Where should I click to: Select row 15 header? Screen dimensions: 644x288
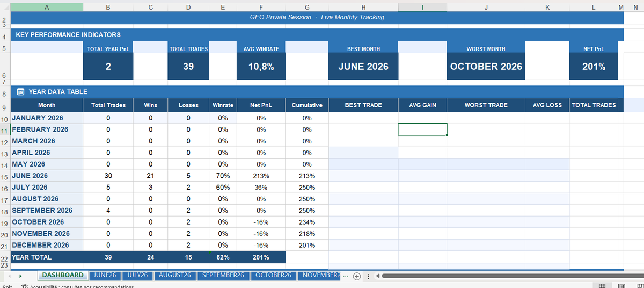click(x=4, y=176)
